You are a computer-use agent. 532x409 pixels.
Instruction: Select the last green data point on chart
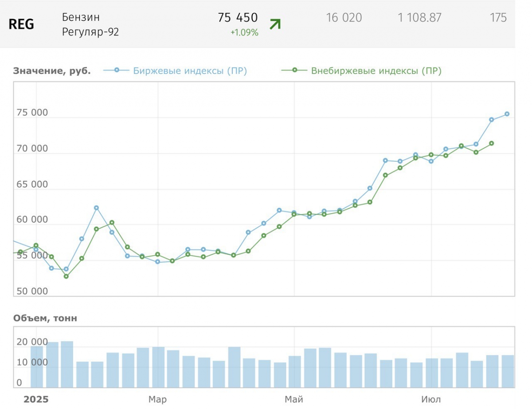tap(491, 143)
